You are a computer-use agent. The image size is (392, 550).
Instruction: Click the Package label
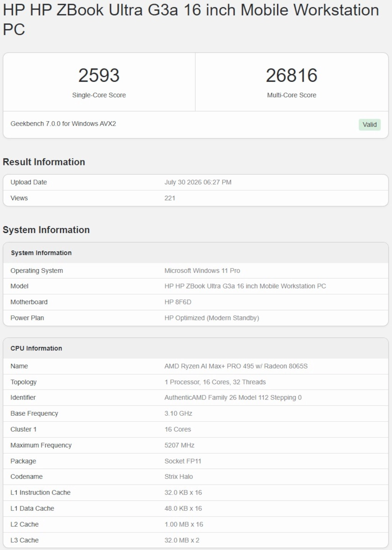coord(23,461)
